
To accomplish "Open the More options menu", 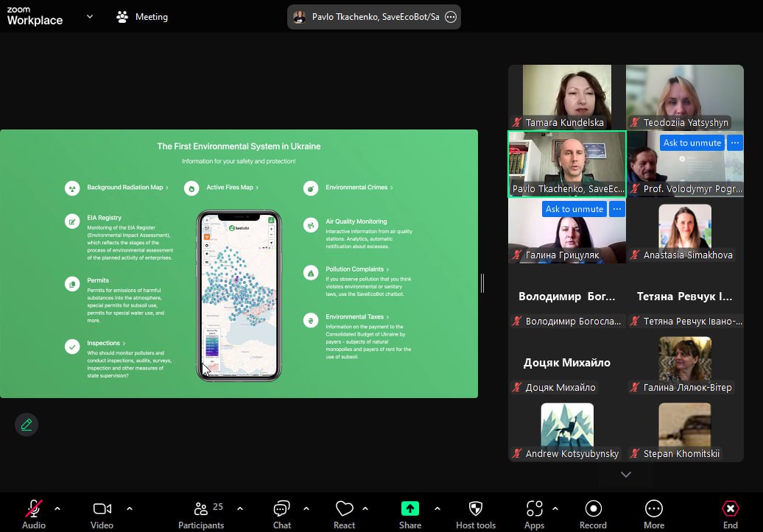I will tap(654, 514).
